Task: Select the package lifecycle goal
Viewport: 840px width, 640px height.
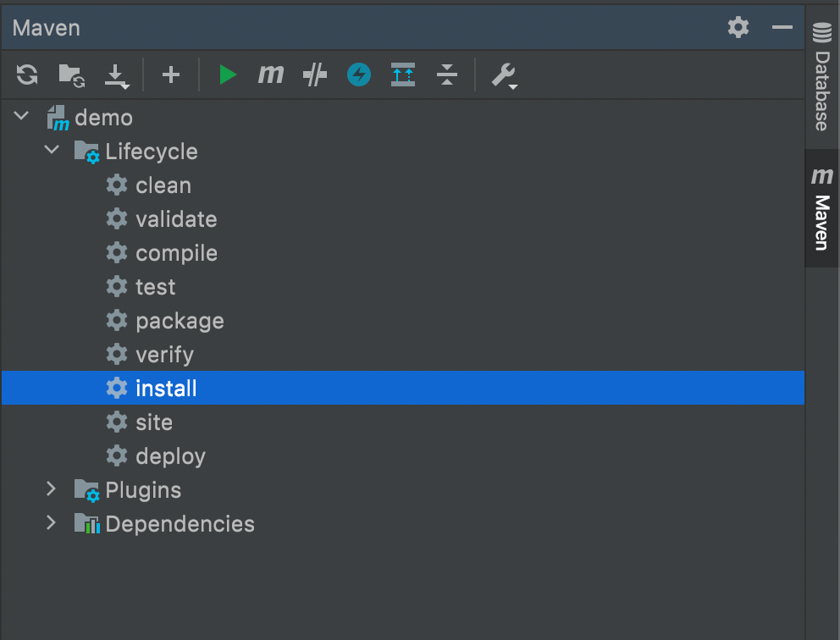Action: point(180,321)
